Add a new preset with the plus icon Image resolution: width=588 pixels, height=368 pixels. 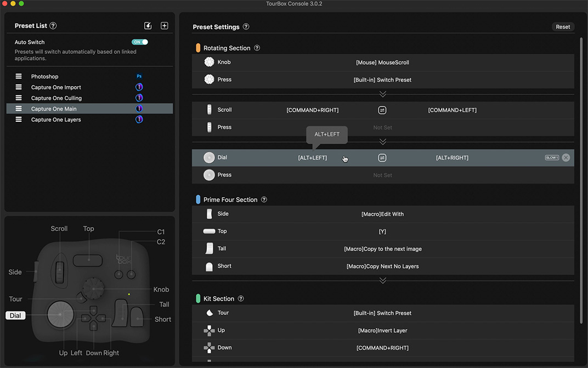pyautogui.click(x=164, y=26)
